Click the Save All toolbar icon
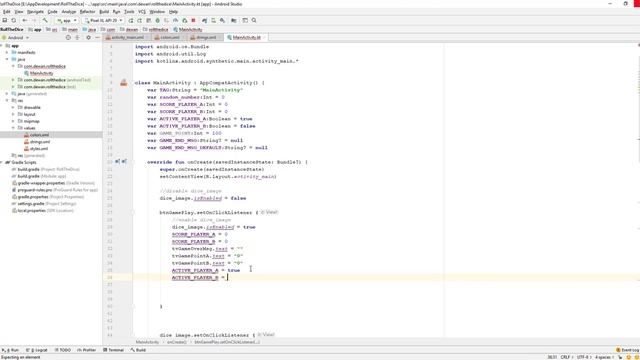The width and height of the screenshot is (640, 360). 4,20
